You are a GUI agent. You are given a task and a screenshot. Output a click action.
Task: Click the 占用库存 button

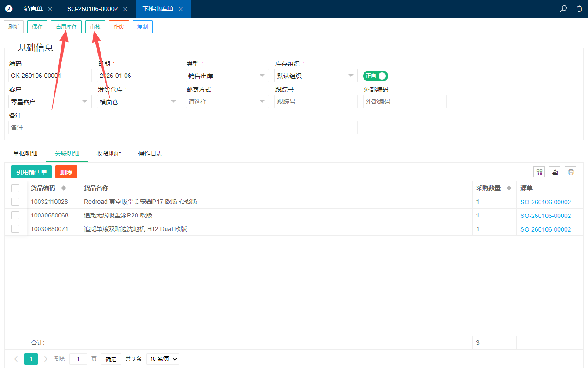(x=66, y=27)
